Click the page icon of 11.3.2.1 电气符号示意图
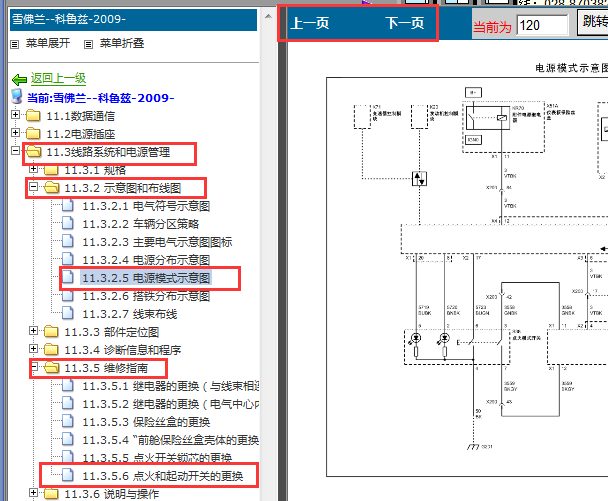This screenshot has height=501, width=608. (x=68, y=205)
